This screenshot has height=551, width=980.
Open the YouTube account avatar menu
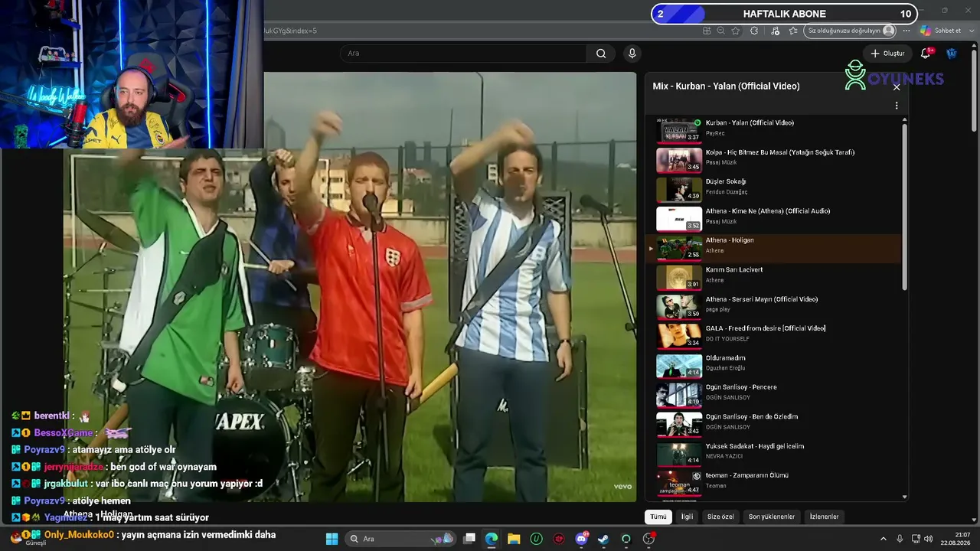click(x=952, y=53)
